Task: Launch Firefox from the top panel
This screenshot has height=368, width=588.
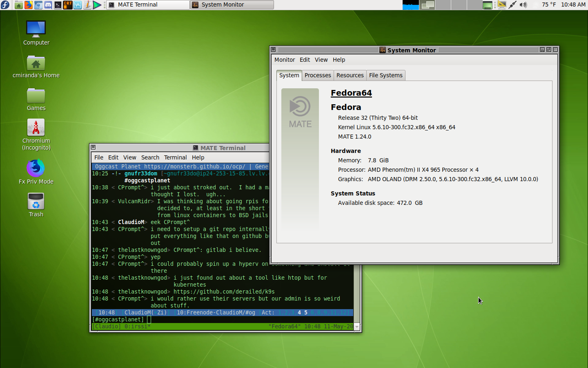Action: tap(29, 5)
